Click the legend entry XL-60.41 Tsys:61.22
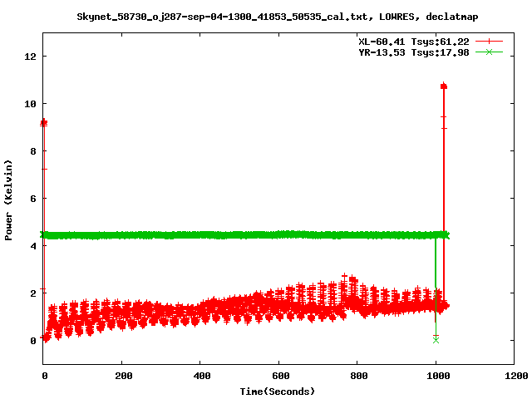The width and height of the screenshot is (532, 399). coord(414,42)
